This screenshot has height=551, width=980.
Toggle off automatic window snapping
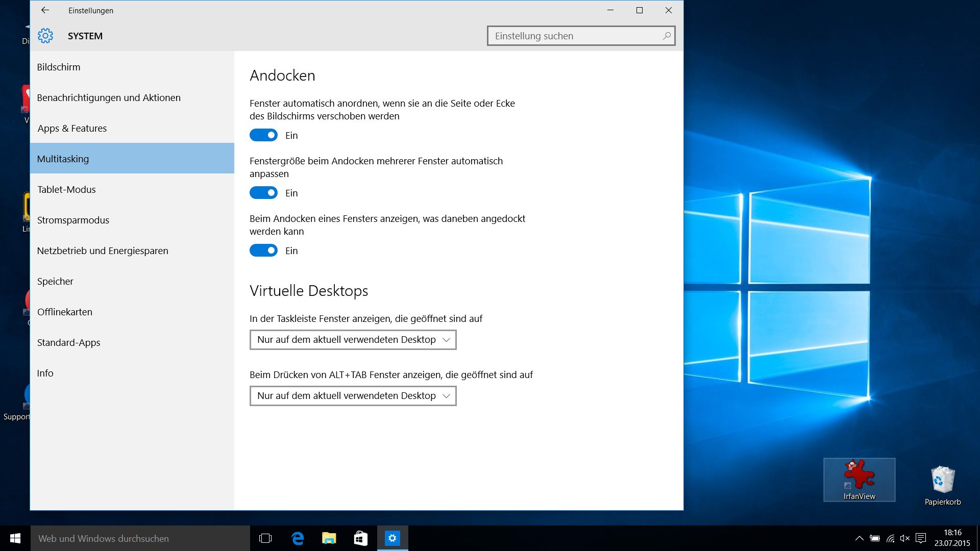[263, 135]
